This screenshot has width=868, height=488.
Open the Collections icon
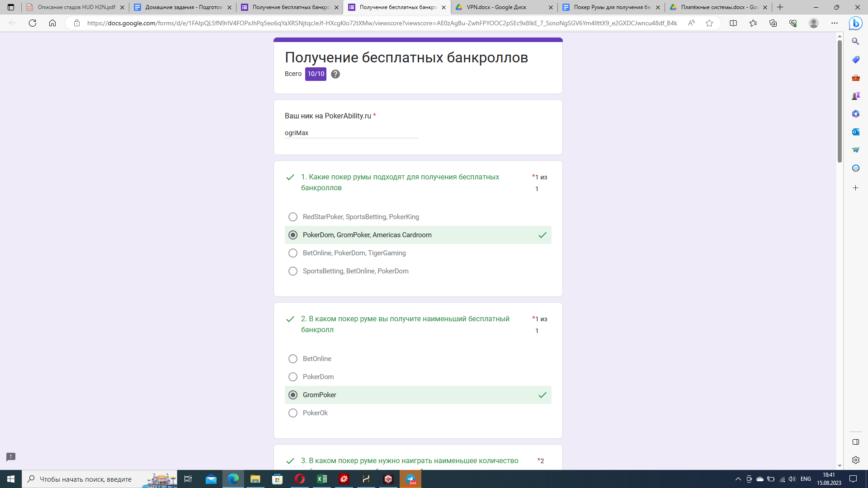[773, 23]
